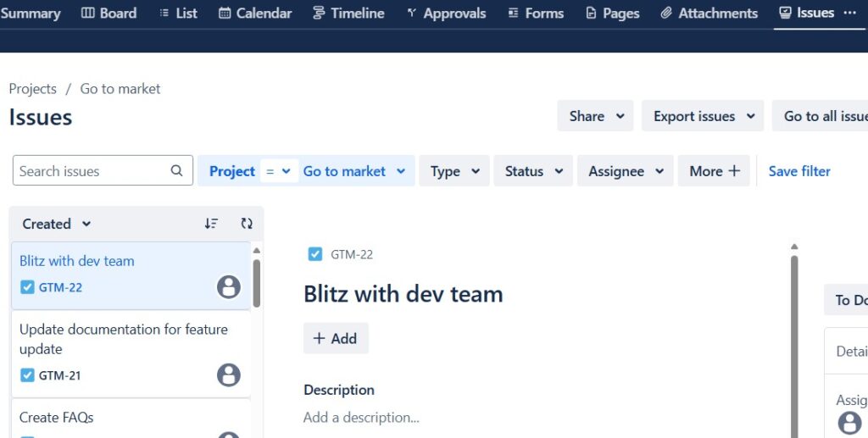Open the To Do status button
868x438 pixels.
(x=847, y=300)
